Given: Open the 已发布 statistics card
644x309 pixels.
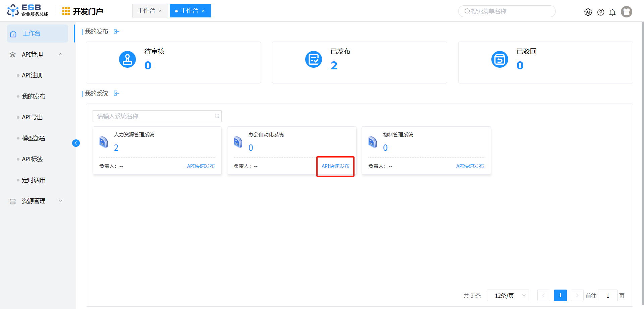Looking at the screenshot, I should (x=359, y=62).
